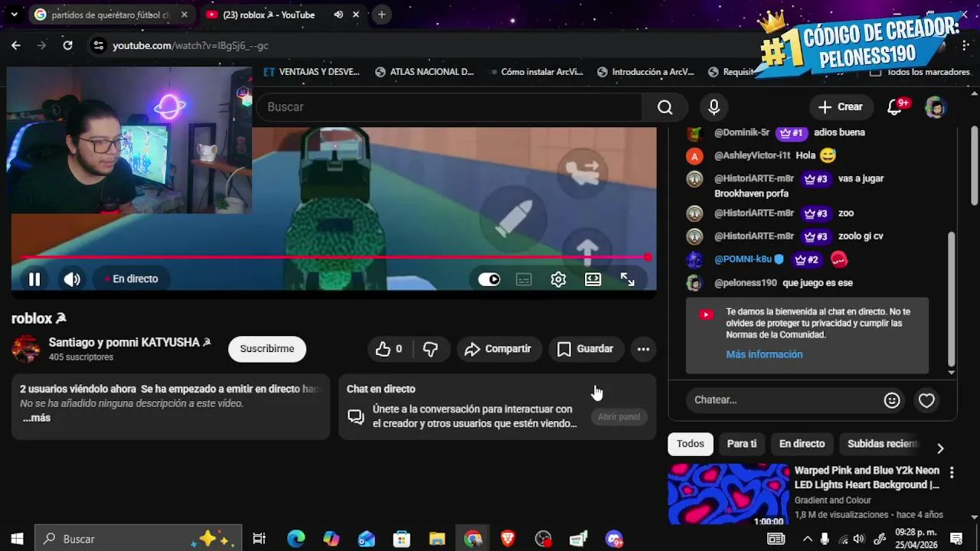980x551 pixels.
Task: Toggle subtitles button in the player
Action: tap(524, 279)
